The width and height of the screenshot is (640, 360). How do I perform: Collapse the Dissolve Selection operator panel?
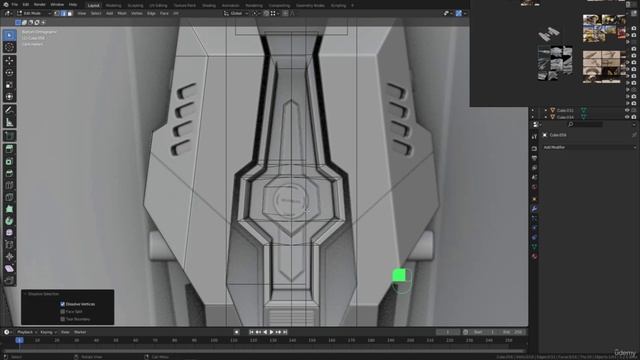click(25, 294)
